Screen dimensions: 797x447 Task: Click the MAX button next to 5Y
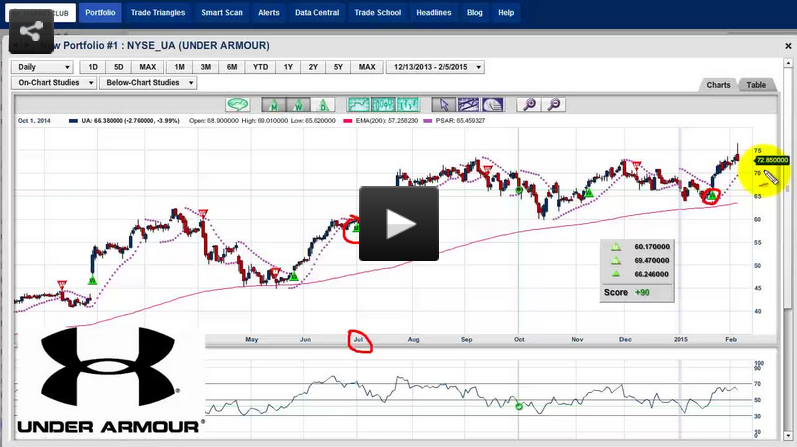click(367, 67)
